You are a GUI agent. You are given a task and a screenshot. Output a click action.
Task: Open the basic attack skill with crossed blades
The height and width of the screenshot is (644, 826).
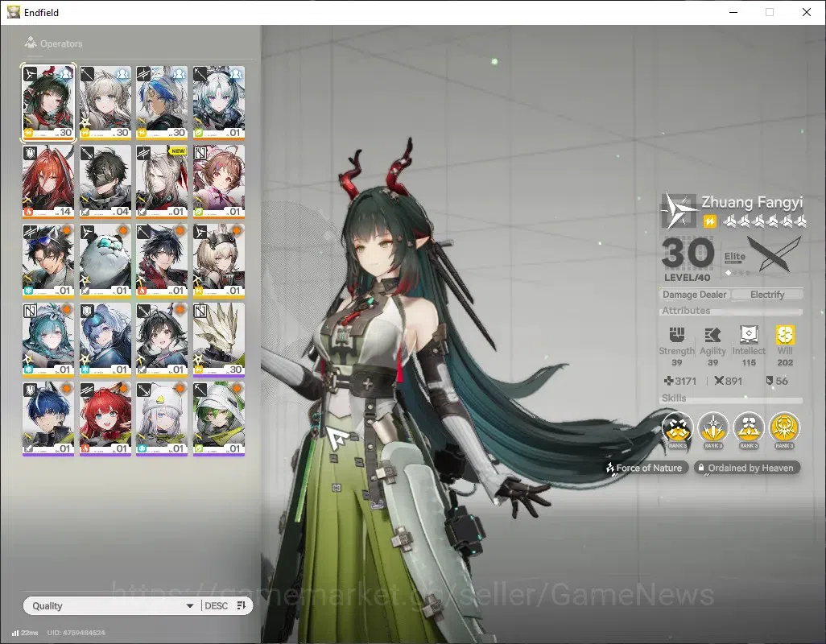pyautogui.click(x=677, y=427)
